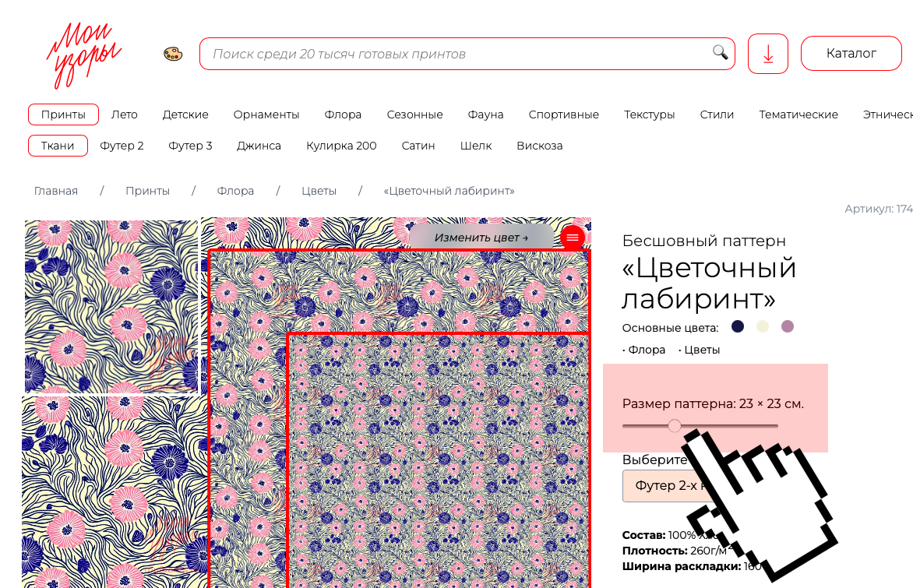
Task: Select the Ткани tab
Action: coord(58,146)
